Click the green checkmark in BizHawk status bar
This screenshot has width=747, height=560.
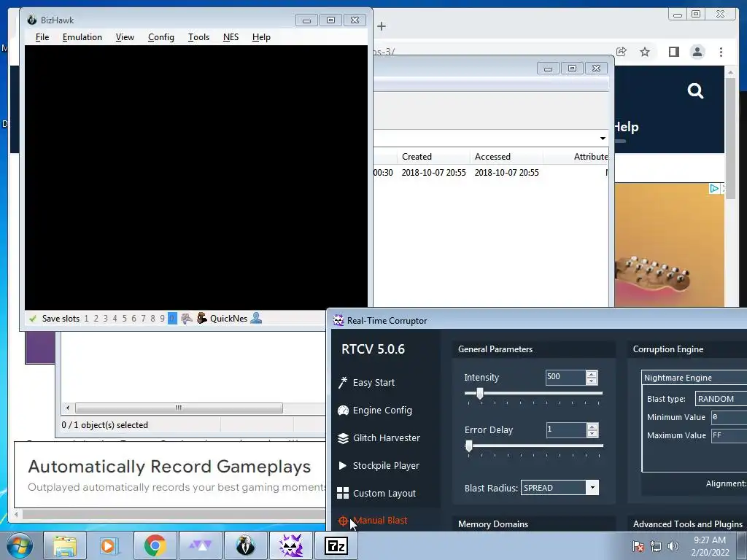tap(33, 319)
